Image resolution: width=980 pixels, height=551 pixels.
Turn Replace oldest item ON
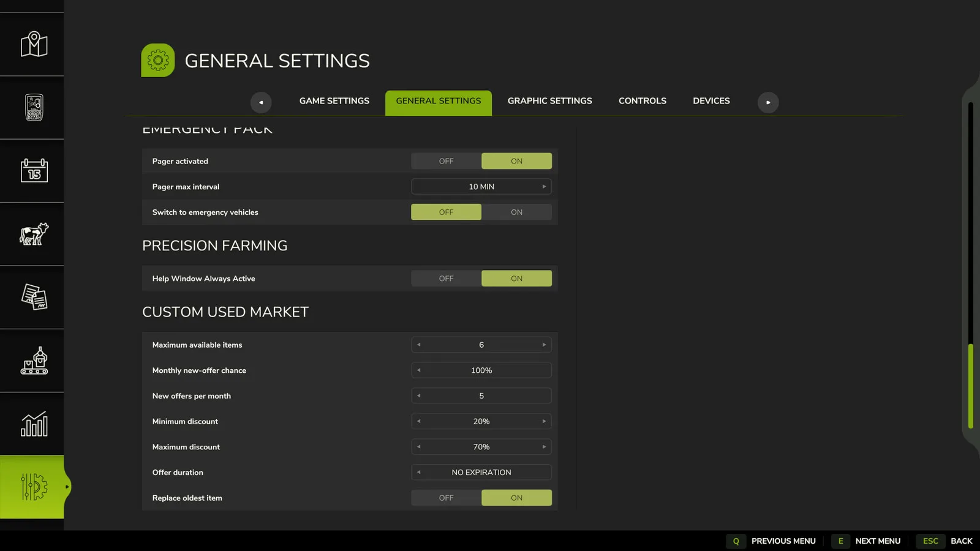coord(516,498)
